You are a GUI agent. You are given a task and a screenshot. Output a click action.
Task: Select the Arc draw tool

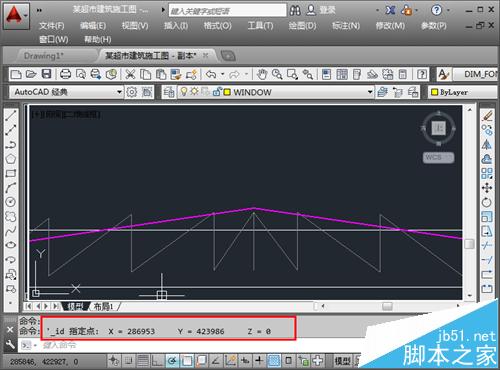pos(11,188)
